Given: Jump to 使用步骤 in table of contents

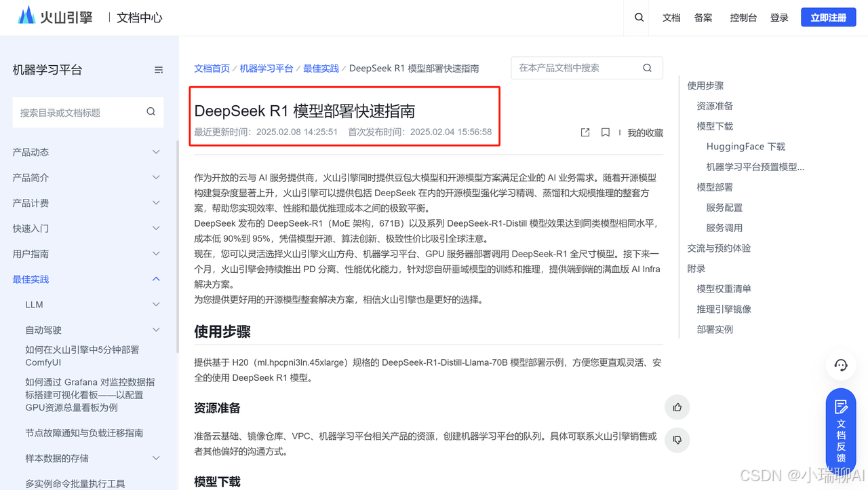Looking at the screenshot, I should click(705, 86).
